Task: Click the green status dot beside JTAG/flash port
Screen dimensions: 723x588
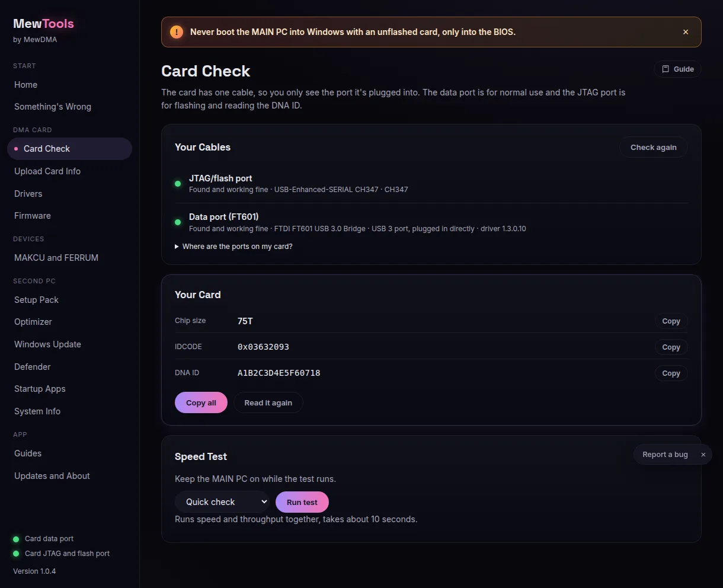Action: 178,184
